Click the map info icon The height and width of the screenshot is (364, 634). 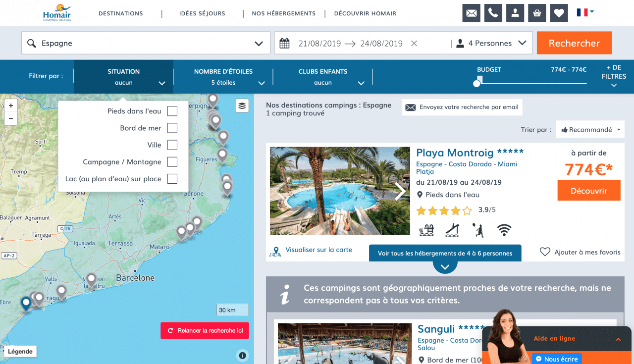[x=242, y=355]
